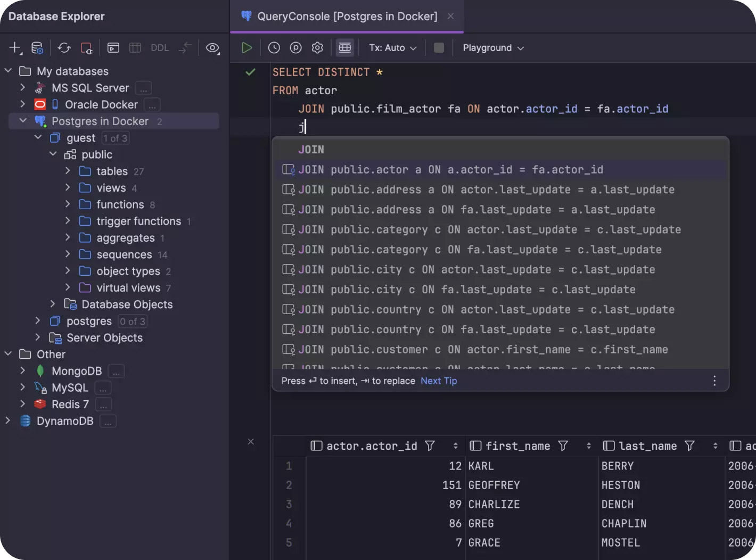The image size is (756, 560).
Task: Collapse the Postgres in Docker node
Action: [x=23, y=121]
